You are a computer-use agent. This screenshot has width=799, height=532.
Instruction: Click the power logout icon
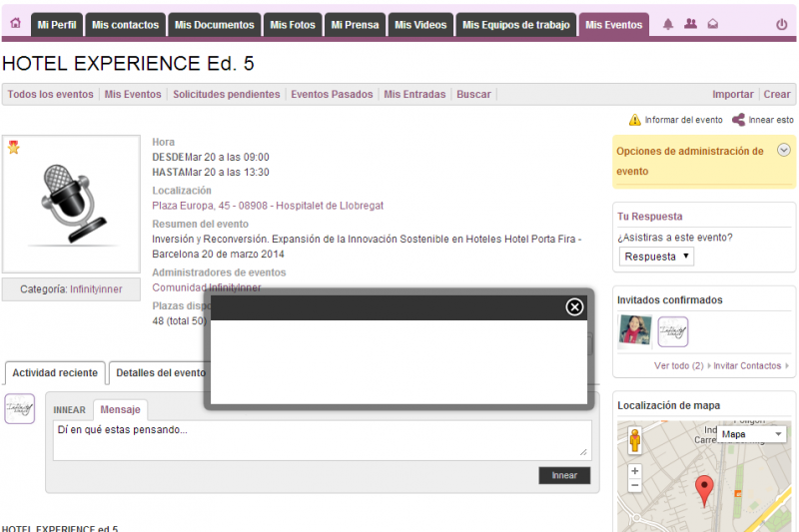click(x=782, y=24)
